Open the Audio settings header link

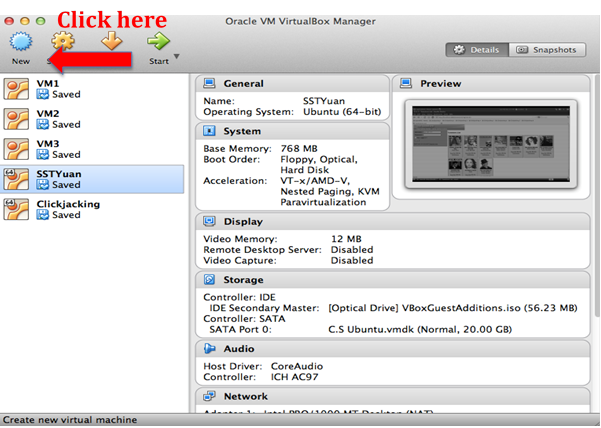click(239, 349)
